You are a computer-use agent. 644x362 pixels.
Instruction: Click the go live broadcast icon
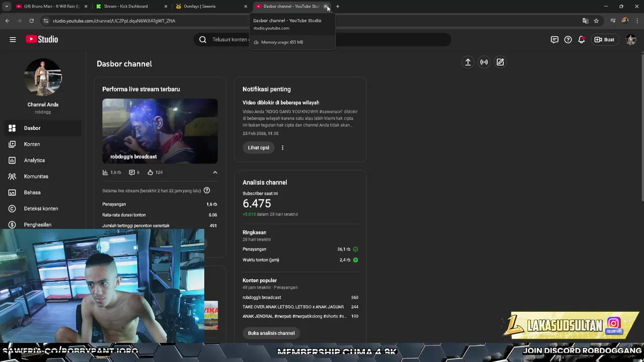(x=484, y=62)
